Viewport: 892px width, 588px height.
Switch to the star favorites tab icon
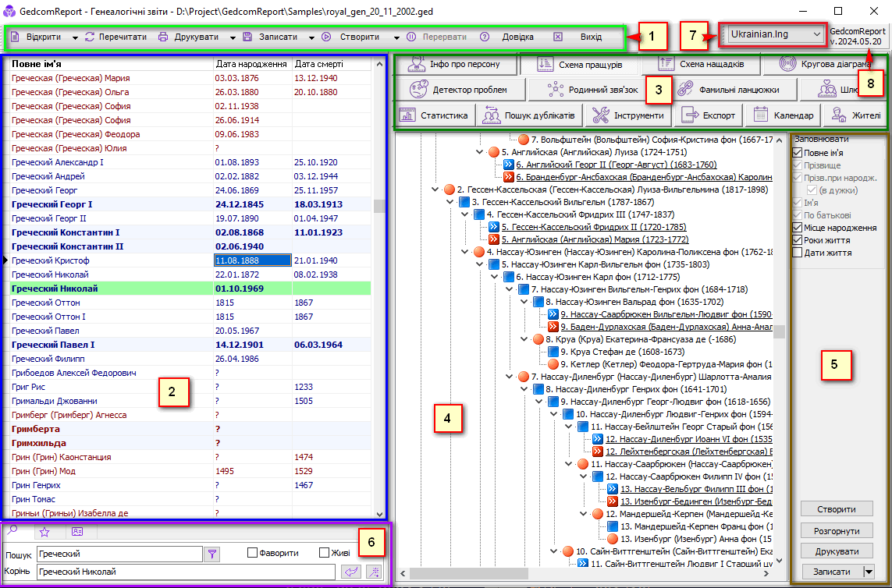tap(44, 532)
